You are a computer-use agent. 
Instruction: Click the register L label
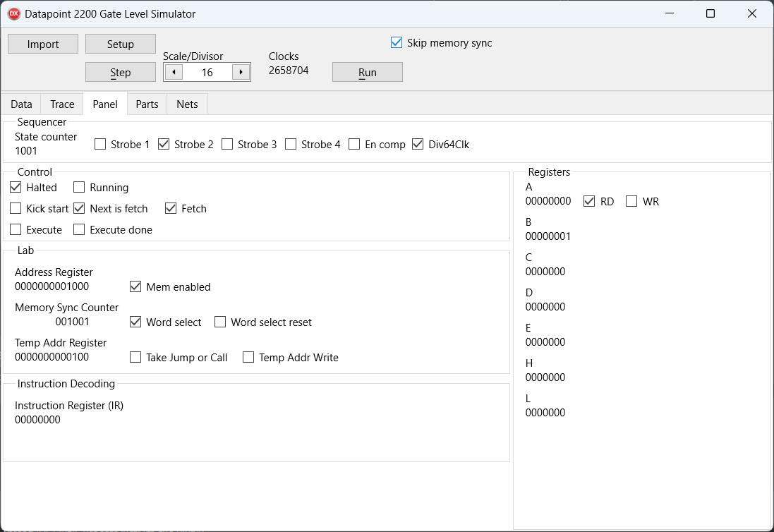pyautogui.click(x=528, y=399)
